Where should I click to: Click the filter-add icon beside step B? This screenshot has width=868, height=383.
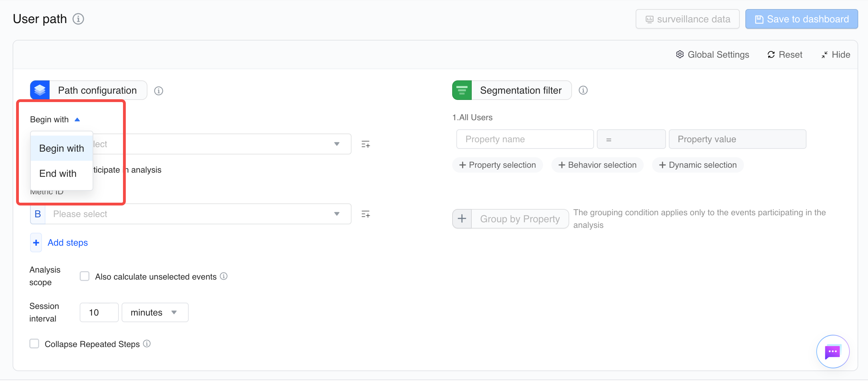366,214
